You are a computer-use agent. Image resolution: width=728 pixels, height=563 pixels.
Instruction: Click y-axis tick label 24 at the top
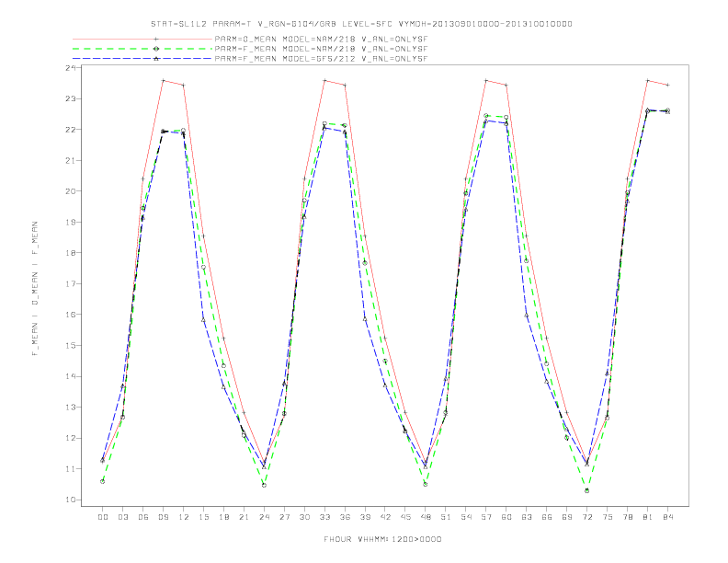(x=71, y=68)
